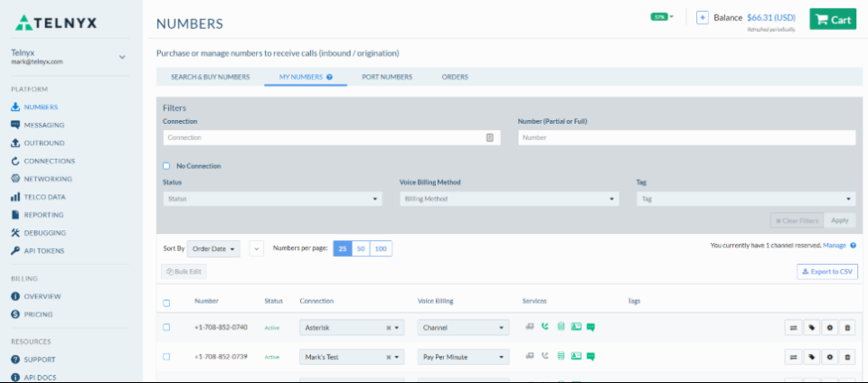Open Debugging in the sidebar
This screenshot has height=383, width=868.
click(44, 233)
